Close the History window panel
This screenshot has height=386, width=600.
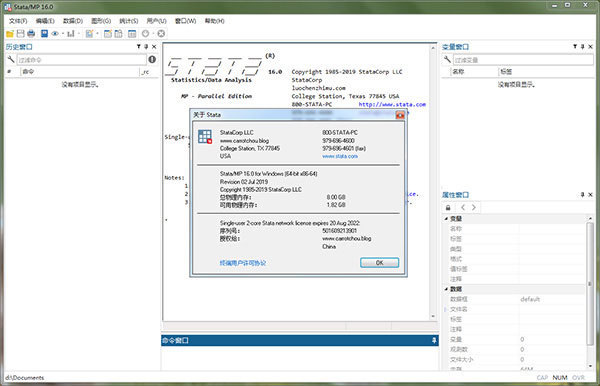point(154,46)
